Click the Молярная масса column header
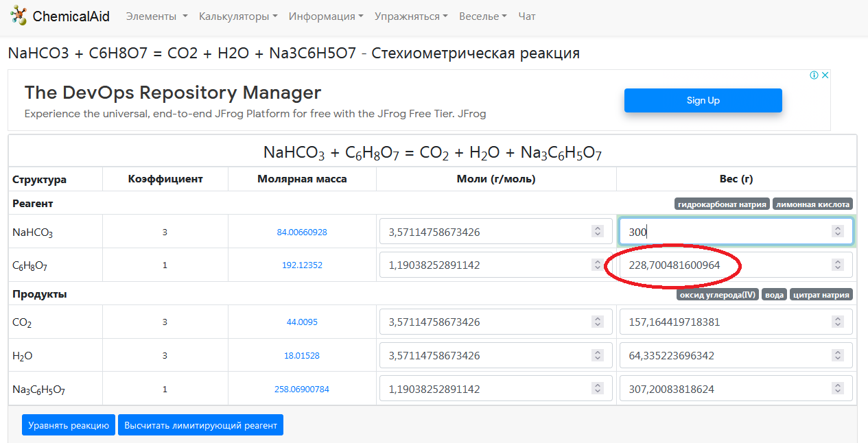This screenshot has height=443, width=868. [303, 179]
